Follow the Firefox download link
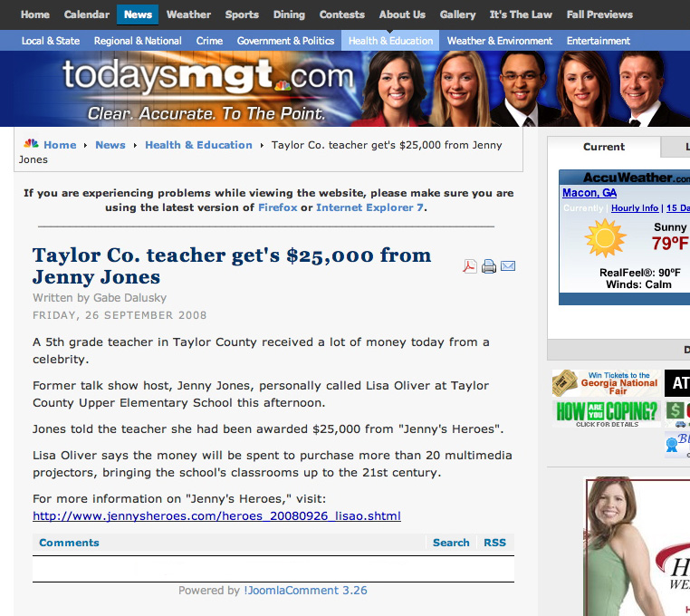The height and width of the screenshot is (616, 690). [278, 207]
